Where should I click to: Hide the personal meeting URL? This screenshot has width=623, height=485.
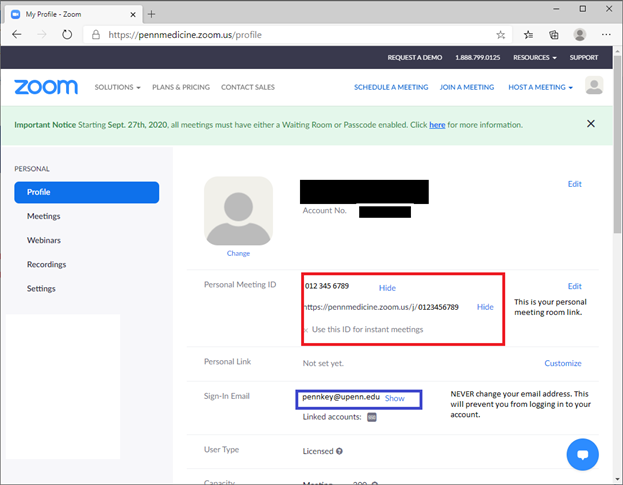485,307
